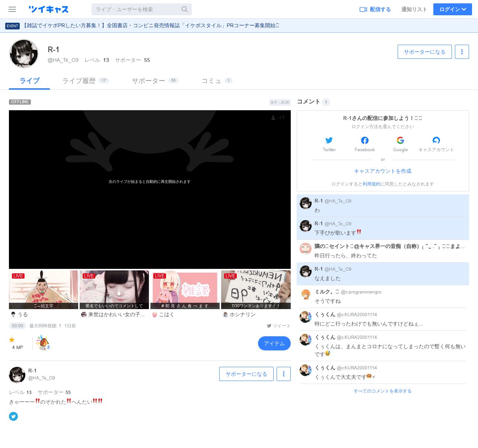Open the 匿名でもいいのでコメントして live thumbnail
The height and width of the screenshot is (448, 478).
point(114,290)
